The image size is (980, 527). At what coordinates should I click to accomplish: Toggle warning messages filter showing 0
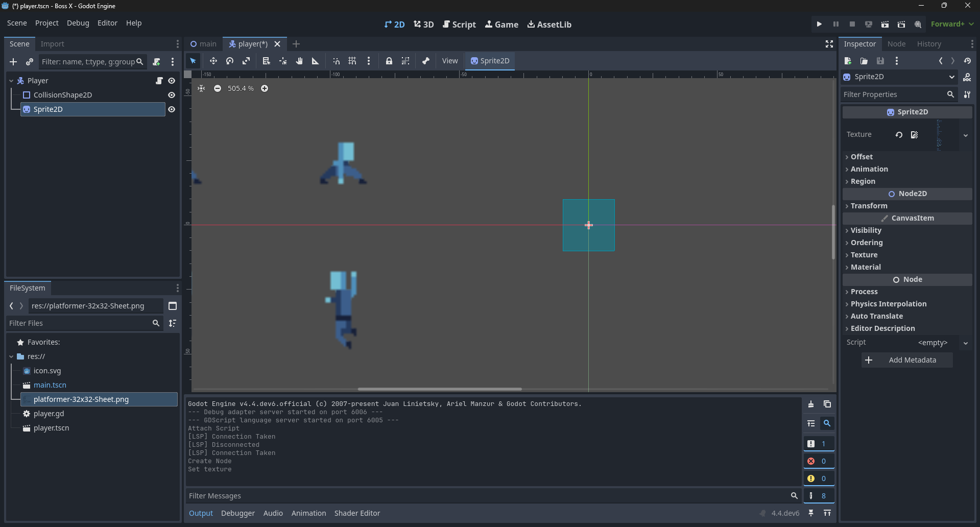pos(819,478)
